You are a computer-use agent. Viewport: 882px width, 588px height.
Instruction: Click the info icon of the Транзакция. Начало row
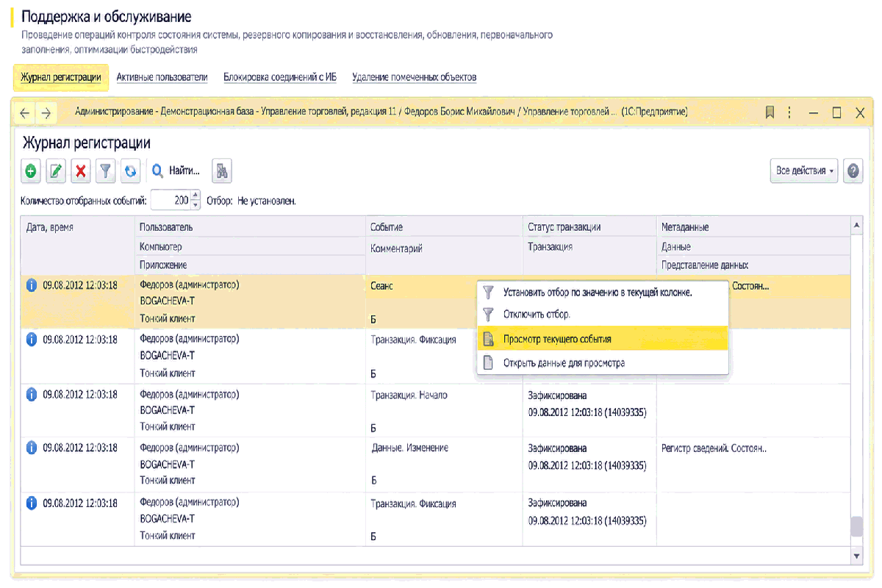[x=32, y=394]
